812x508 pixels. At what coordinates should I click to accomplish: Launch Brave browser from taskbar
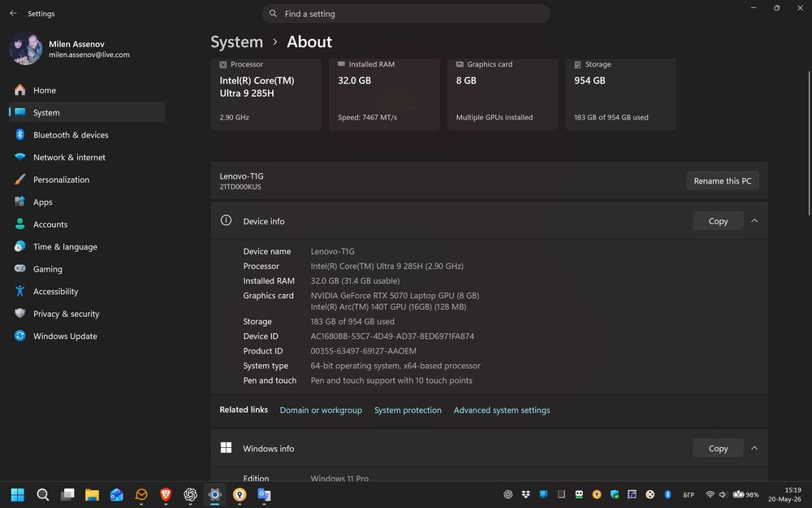click(x=166, y=494)
